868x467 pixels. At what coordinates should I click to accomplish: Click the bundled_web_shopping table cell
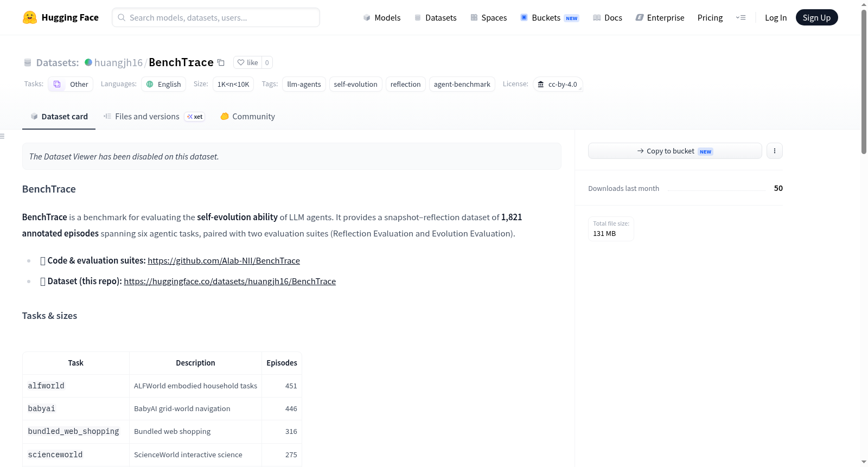pos(75,431)
